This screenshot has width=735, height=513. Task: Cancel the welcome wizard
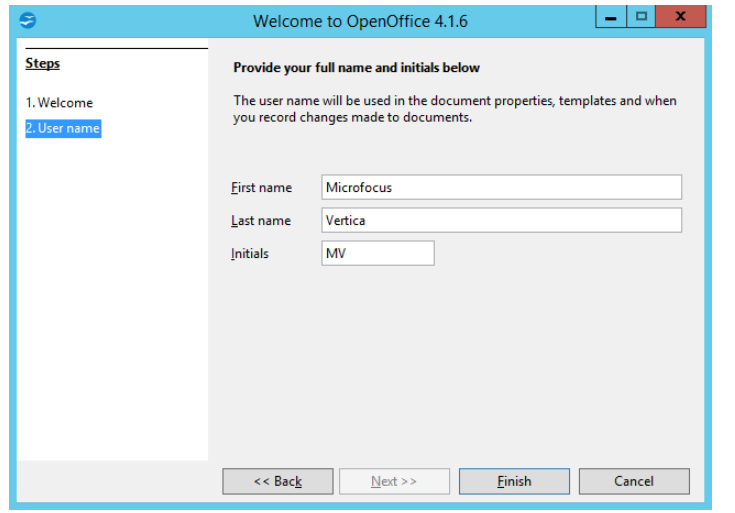634,481
